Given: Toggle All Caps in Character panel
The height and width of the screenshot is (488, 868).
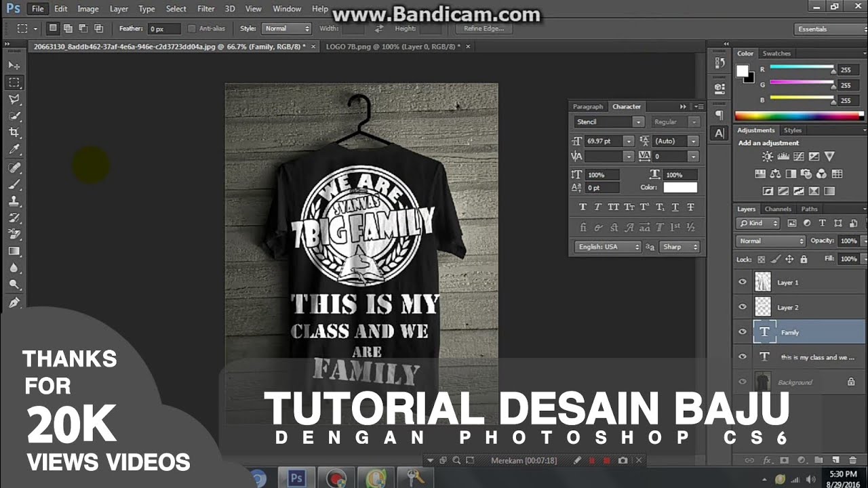Looking at the screenshot, I should click(614, 207).
